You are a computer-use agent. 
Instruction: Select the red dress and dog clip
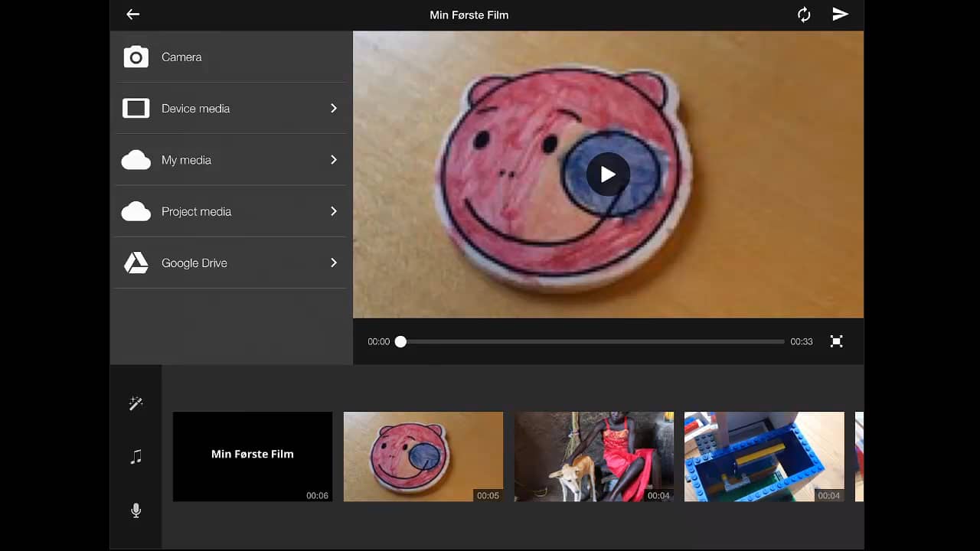(594, 457)
